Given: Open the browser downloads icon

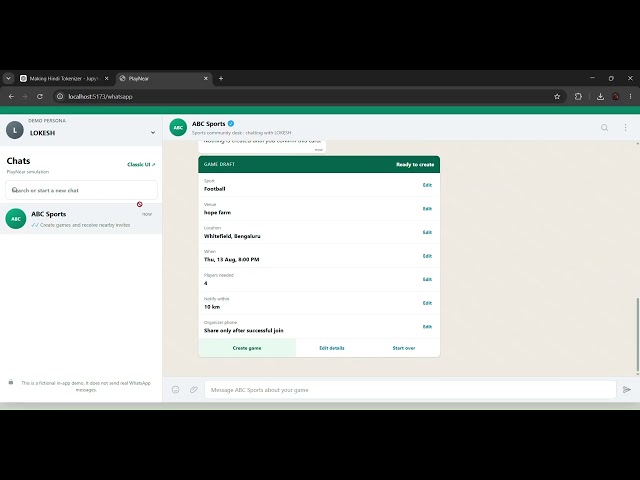Looking at the screenshot, I should [x=600, y=97].
